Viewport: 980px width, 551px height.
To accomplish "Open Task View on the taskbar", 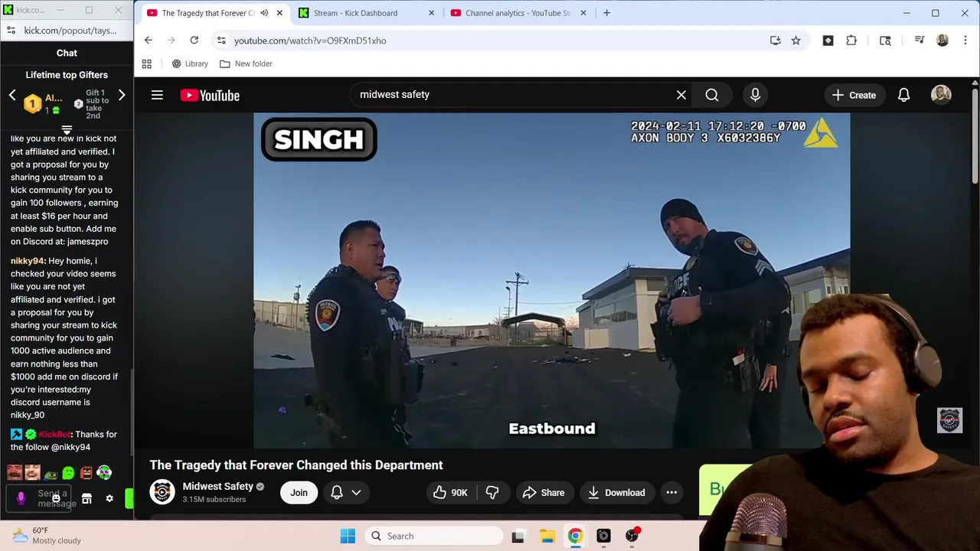I will tap(518, 536).
